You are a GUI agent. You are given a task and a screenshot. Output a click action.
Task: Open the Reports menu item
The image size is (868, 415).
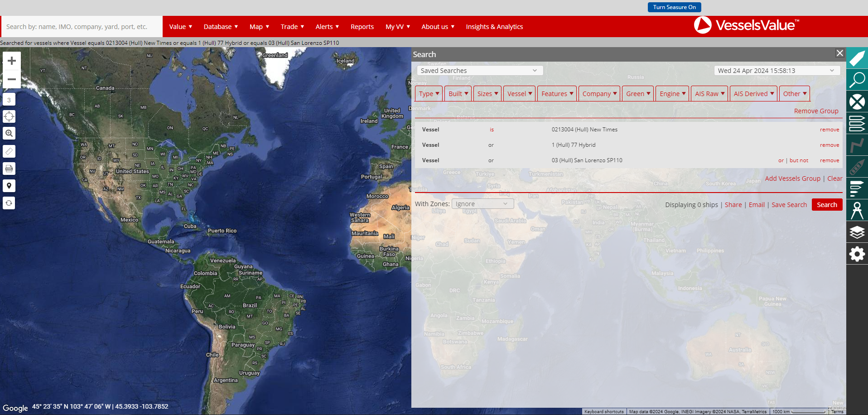point(362,27)
